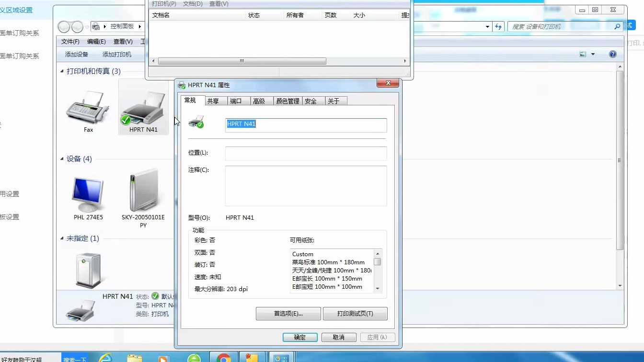Click the unspecified device icon under 未指定

click(x=88, y=270)
